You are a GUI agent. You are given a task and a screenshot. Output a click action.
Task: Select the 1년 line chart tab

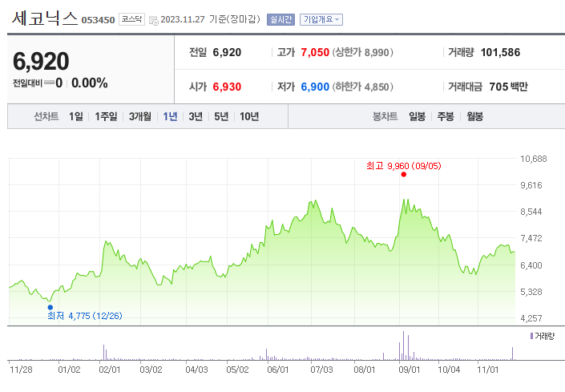click(170, 116)
